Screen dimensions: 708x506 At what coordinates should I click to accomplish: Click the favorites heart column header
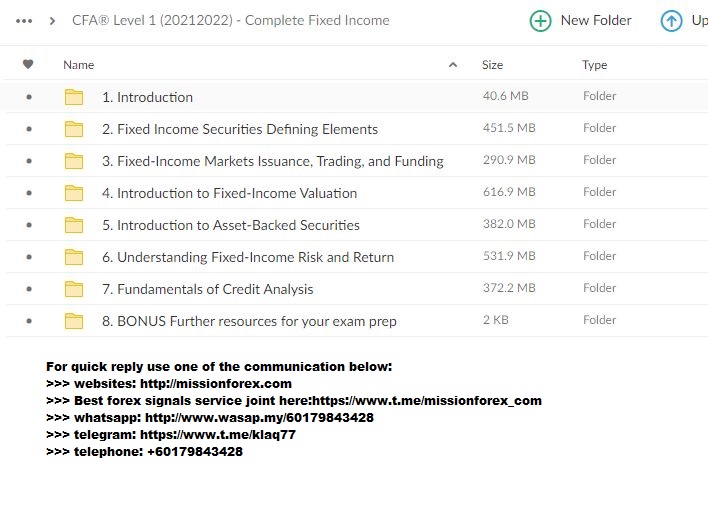[28, 65]
